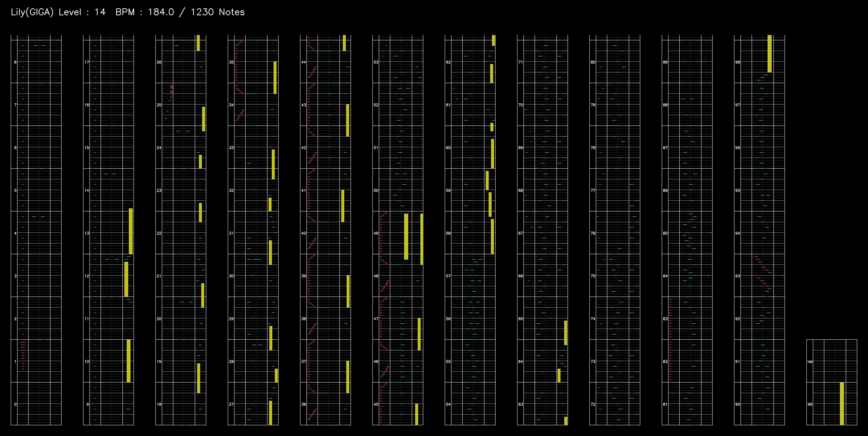868x436 pixels.
Task: Click the yellow long note in measure 65
Action: [x=565, y=333]
